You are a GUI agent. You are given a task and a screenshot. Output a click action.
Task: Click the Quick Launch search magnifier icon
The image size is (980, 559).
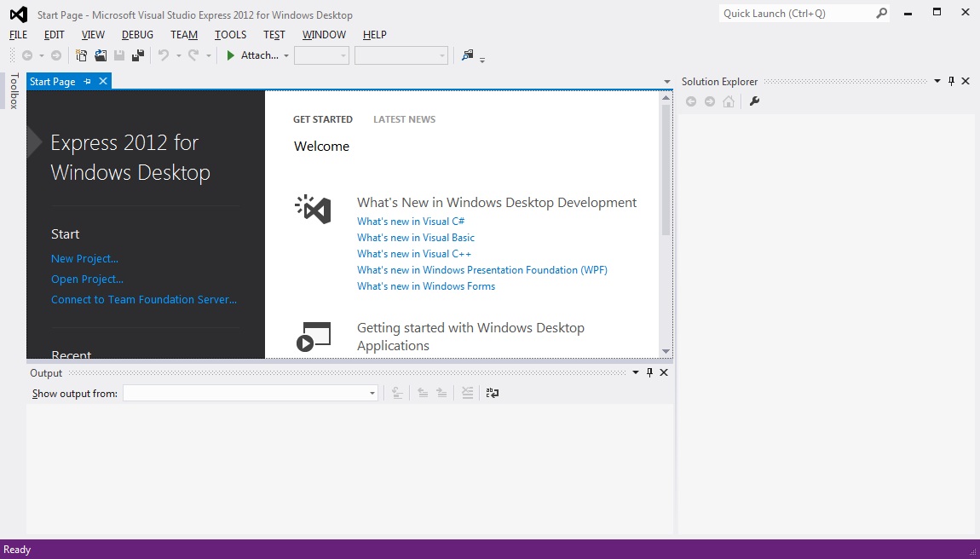881,13
